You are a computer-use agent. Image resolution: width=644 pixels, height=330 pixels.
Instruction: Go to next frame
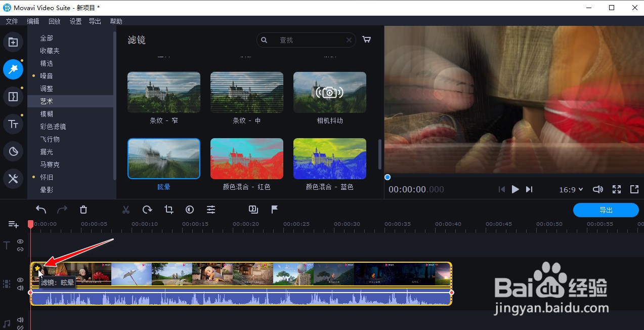pyautogui.click(x=529, y=189)
